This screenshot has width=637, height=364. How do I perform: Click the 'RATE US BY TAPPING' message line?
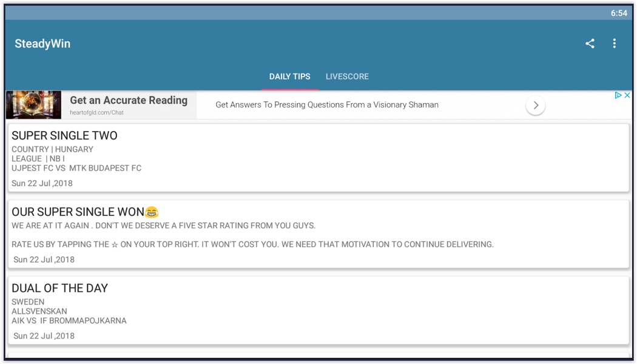pos(253,244)
